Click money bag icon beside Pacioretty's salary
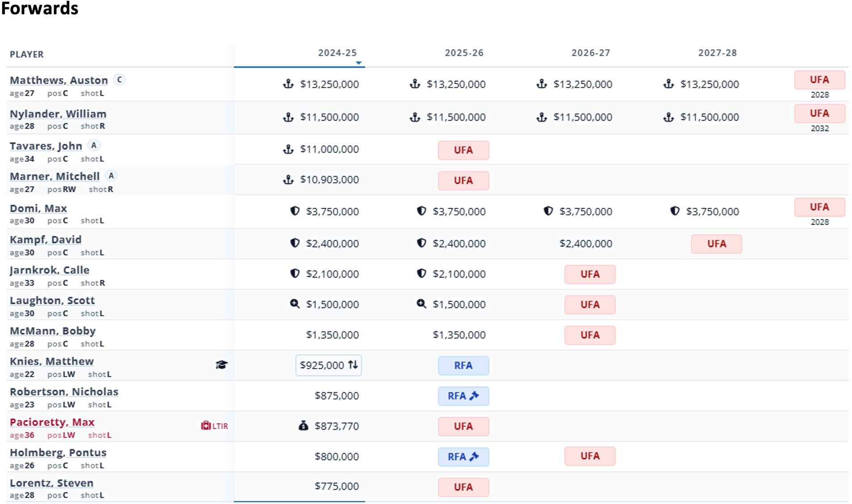The height and width of the screenshot is (504, 852). (x=303, y=426)
